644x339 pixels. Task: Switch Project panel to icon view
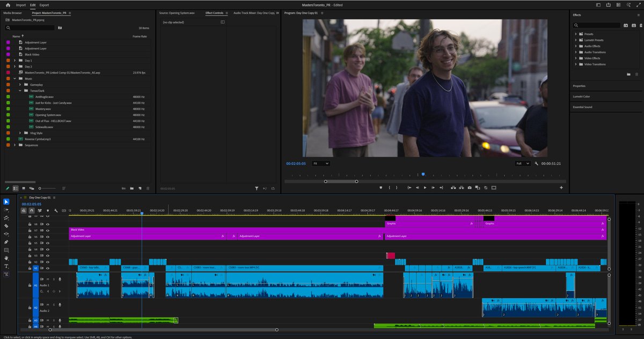[x=24, y=188]
